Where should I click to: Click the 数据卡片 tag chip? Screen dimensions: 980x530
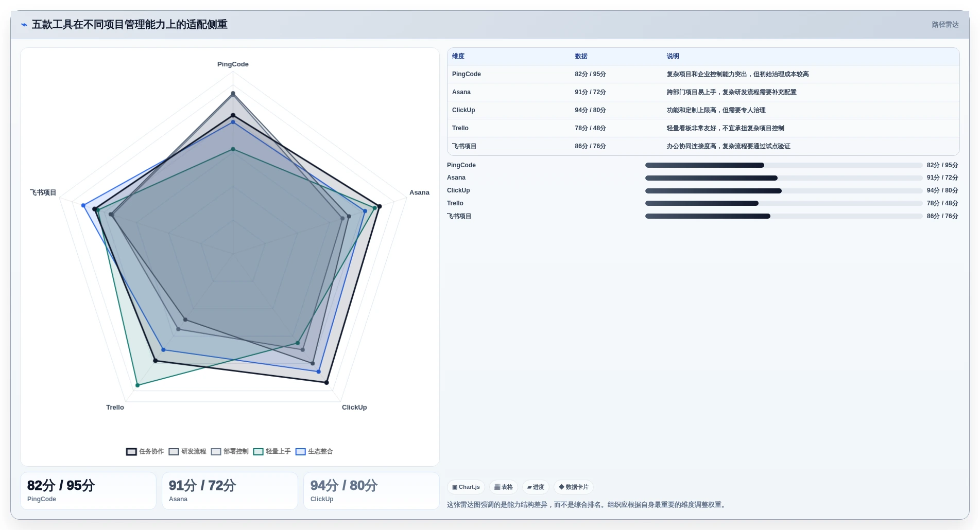[574, 487]
